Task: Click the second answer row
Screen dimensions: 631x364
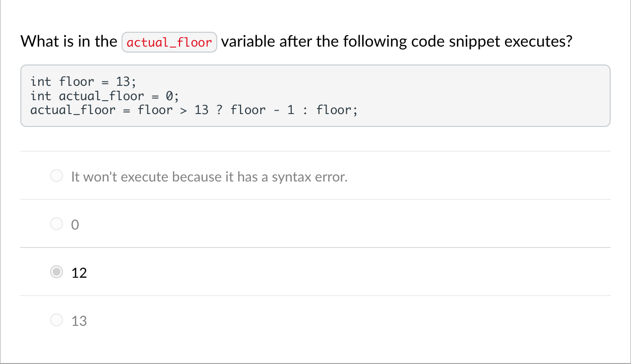Action: 315,224
